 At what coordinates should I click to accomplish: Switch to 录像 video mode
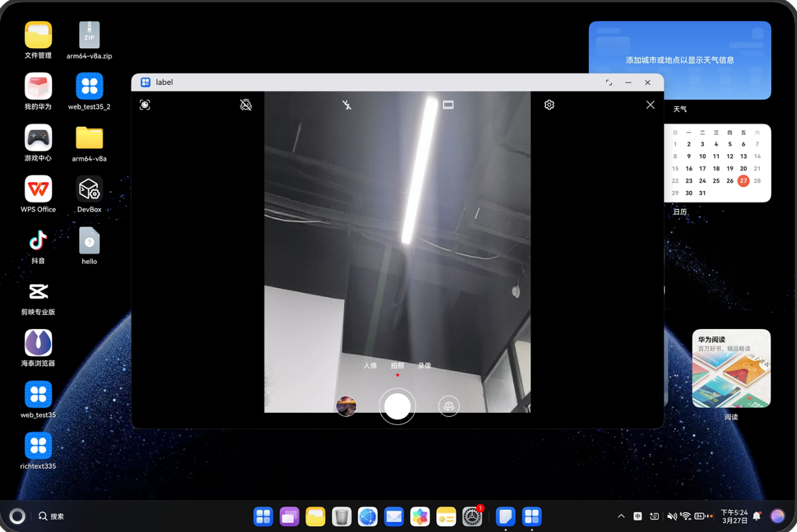point(425,365)
